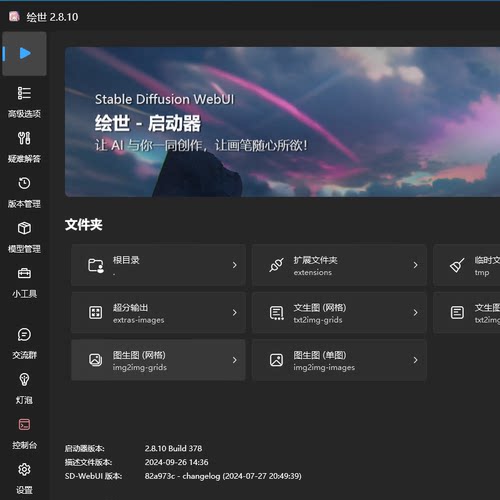Expand chevron on 超分输出 card
The image size is (500, 500).
[x=235, y=312]
